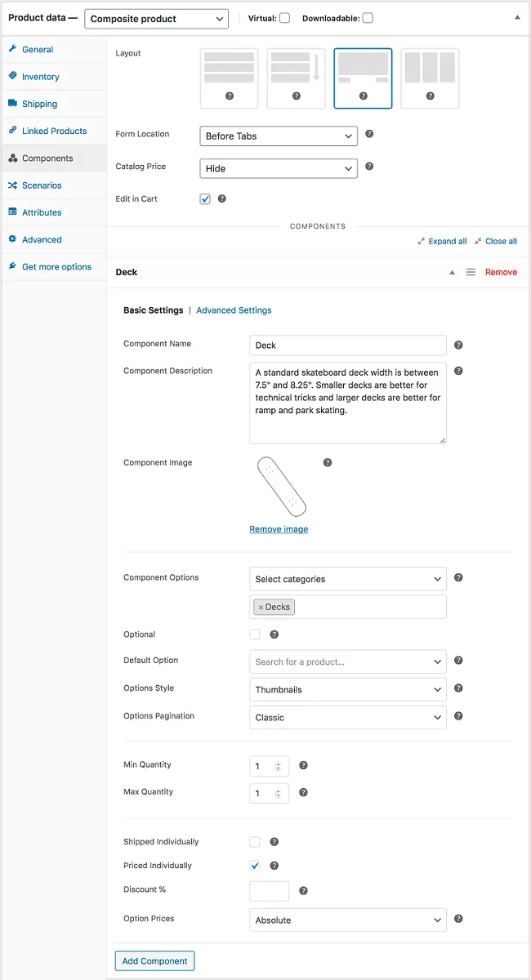531x980 pixels.
Task: Uncheck Edit in Cart checkbox
Action: tap(205, 198)
